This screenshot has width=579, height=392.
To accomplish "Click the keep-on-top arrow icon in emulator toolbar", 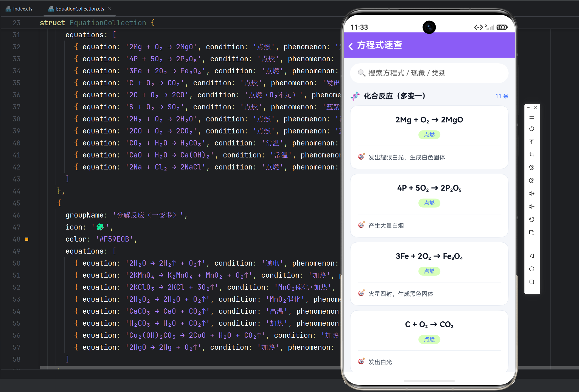I will coord(532,141).
